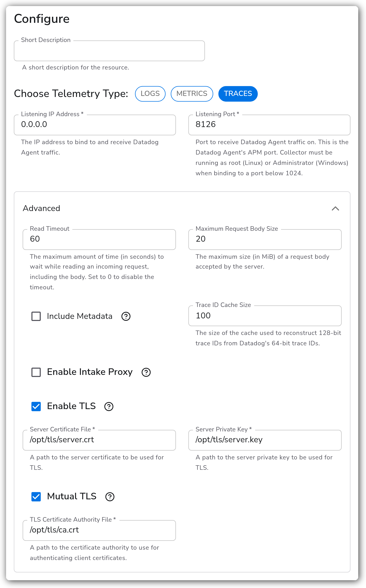Uncheck the Enable TLS checkbox

click(36, 406)
